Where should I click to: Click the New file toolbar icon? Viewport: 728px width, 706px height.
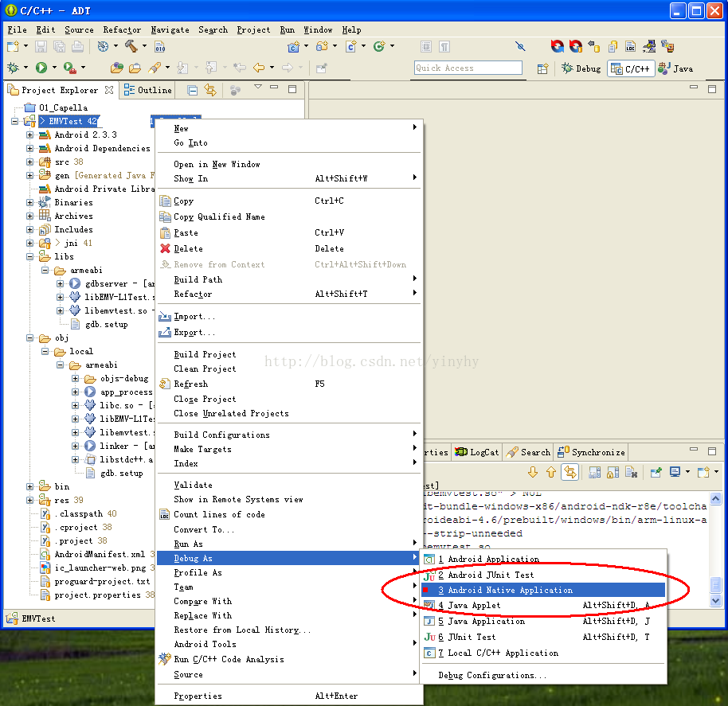tap(13, 46)
